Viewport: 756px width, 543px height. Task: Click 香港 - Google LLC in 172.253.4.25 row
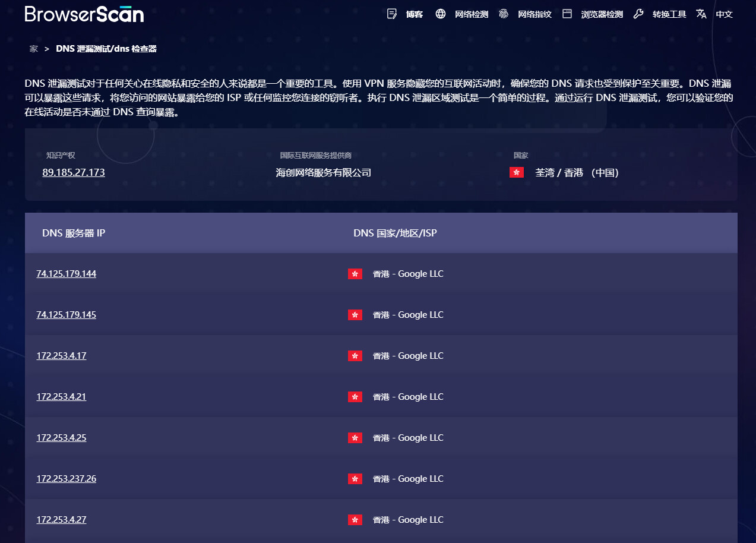(408, 438)
